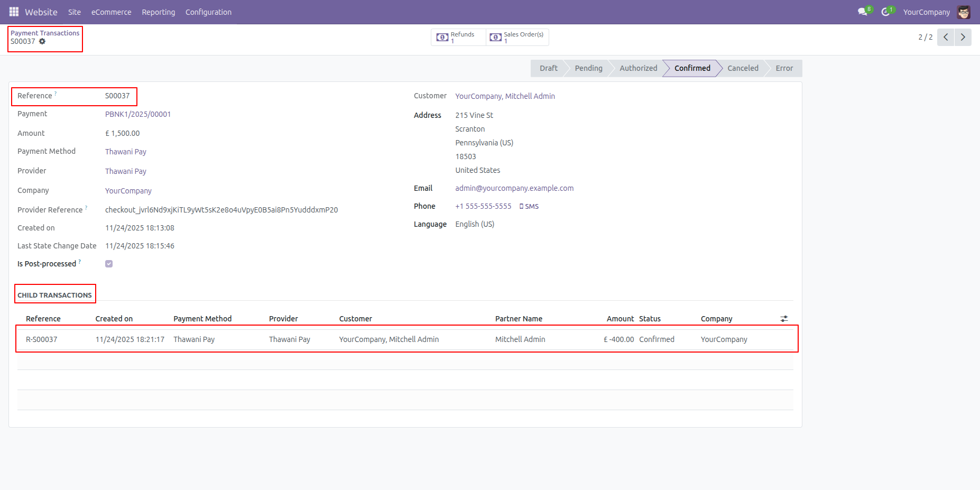
Task: Open the eCommerce menu
Action: click(x=111, y=12)
